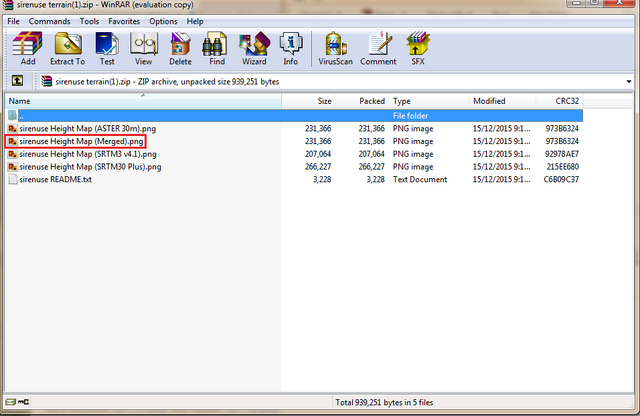Click packed value 3,228

376,179
